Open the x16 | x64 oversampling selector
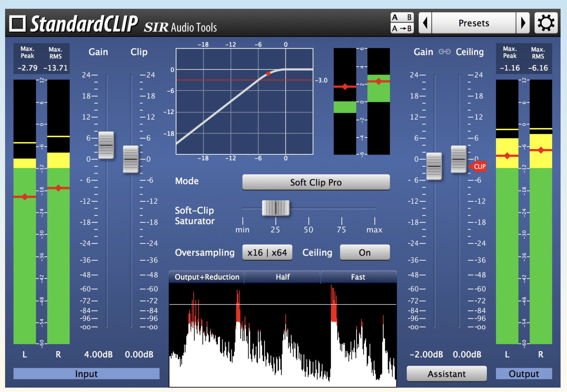This screenshot has height=392, width=567. 267,252
